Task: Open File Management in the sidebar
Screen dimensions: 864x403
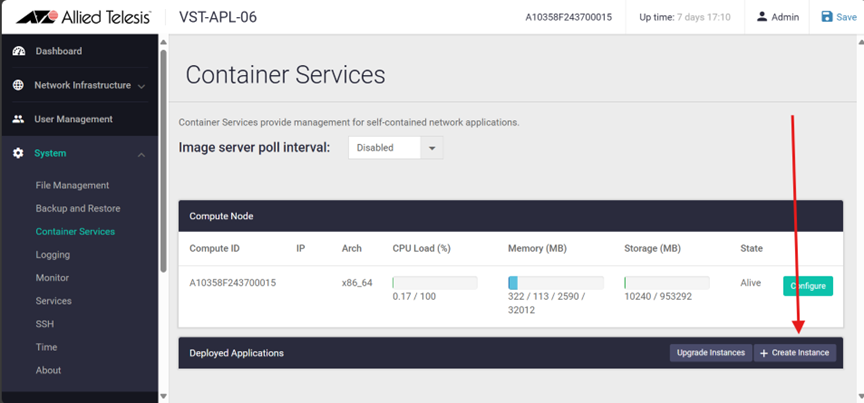Action: [x=72, y=185]
